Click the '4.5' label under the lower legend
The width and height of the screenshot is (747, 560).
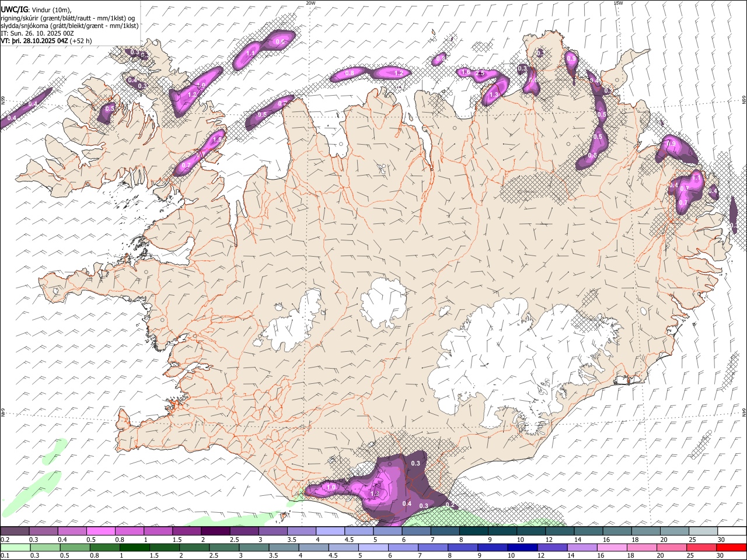(x=333, y=556)
